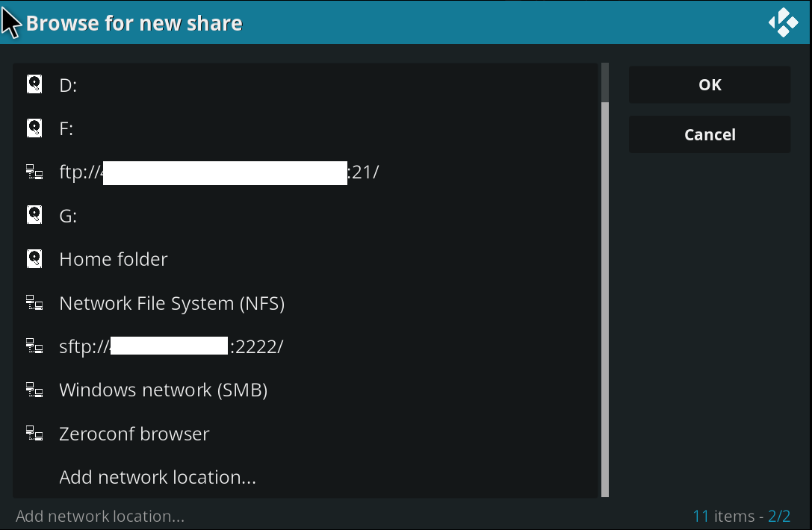Open the Home folder drive icon

tap(34, 258)
